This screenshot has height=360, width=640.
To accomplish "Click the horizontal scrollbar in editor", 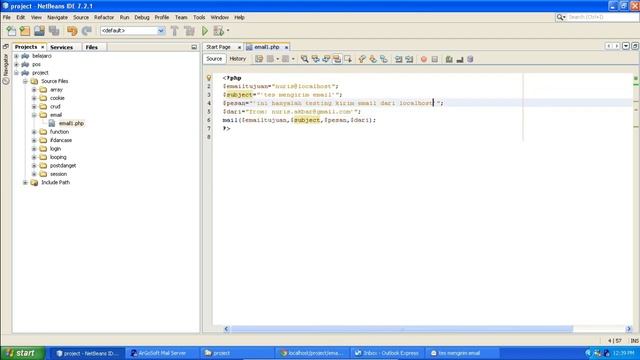I will click(x=402, y=329).
